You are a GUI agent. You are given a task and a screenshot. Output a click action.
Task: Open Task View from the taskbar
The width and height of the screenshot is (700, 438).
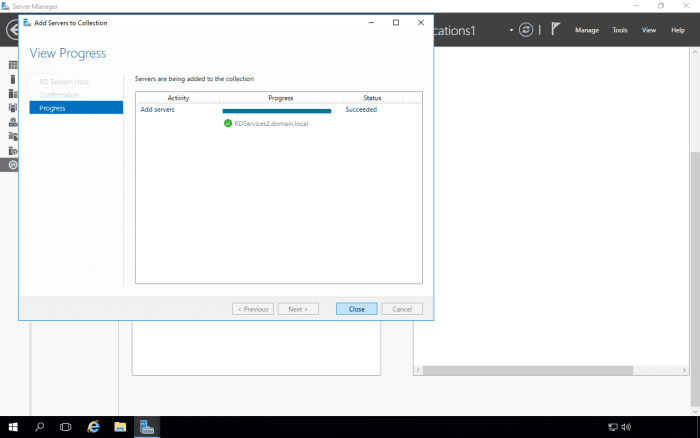(x=66, y=427)
